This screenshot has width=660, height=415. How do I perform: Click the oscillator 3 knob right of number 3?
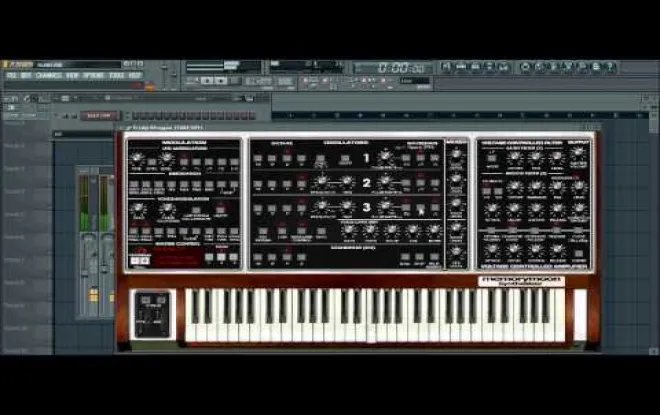click(386, 206)
